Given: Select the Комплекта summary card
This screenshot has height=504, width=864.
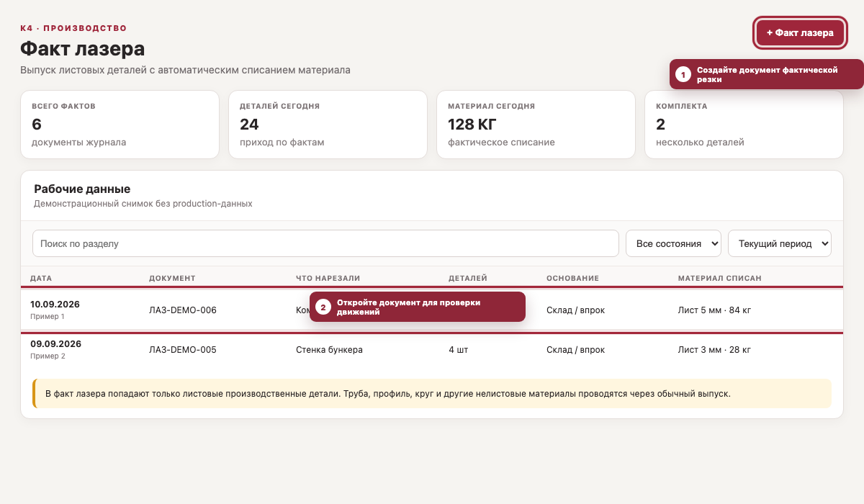Looking at the screenshot, I should coord(744,125).
